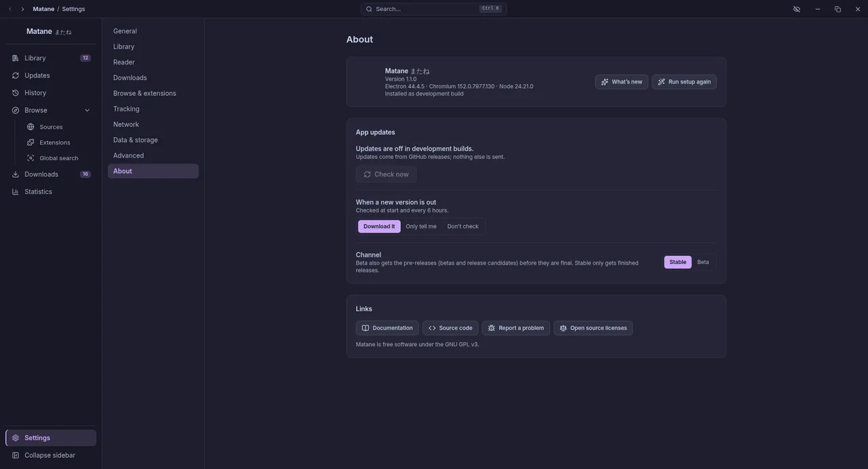The width and height of the screenshot is (868, 469).
Task: Click the "Report a problem" button
Action: pyautogui.click(x=516, y=329)
